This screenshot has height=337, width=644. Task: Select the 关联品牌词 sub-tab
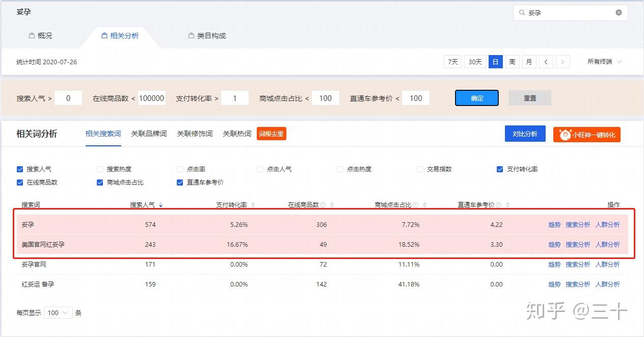(148, 134)
